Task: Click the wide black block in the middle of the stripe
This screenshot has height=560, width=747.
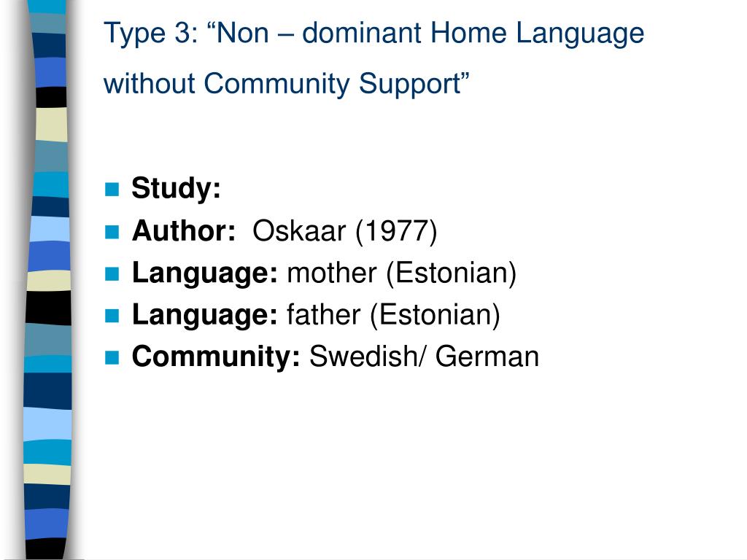Action: pyautogui.click(x=49, y=308)
